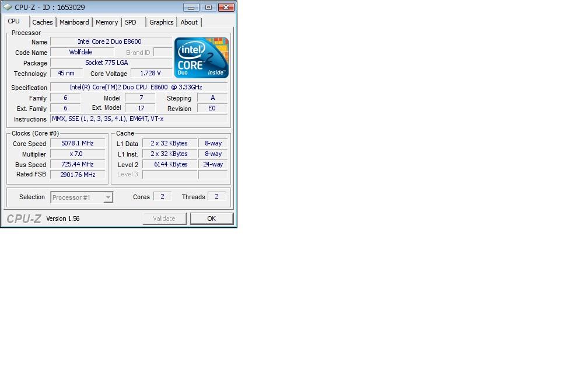Click the Rated FSB value field

click(x=77, y=175)
